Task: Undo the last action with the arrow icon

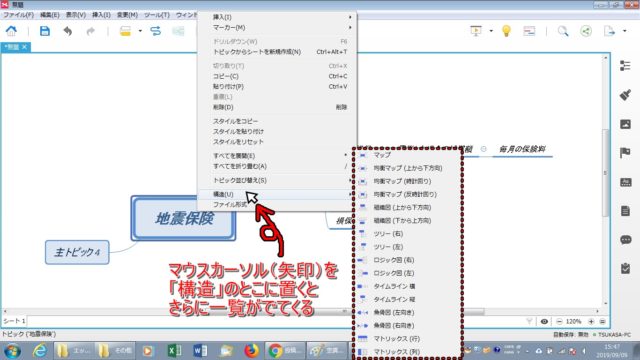Action: 68,31
